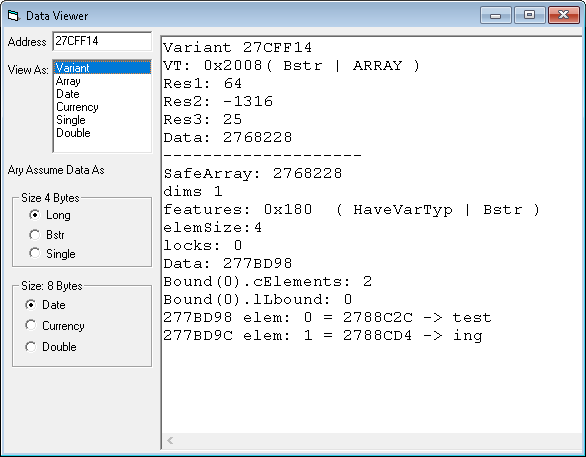Maximize the Data Viewer window
586x457 pixels.
[x=529, y=15]
